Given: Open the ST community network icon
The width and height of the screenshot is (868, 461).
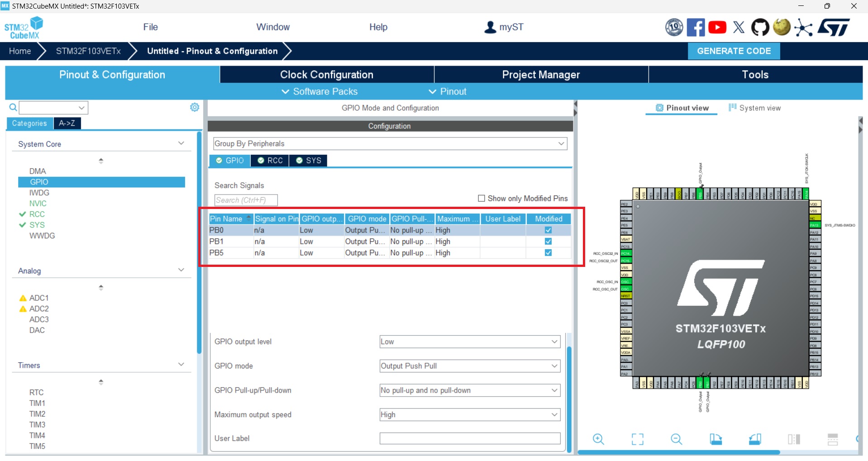Looking at the screenshot, I should pos(803,27).
